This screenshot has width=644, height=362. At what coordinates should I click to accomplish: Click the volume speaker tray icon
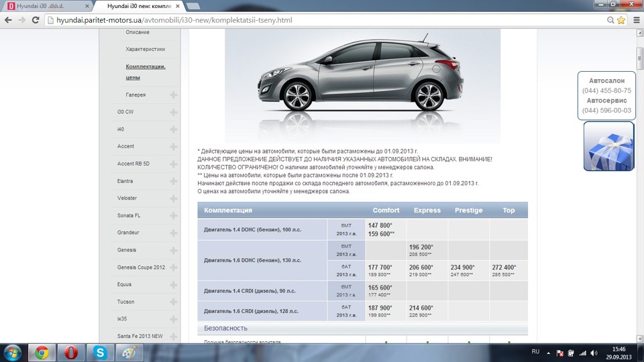(x=594, y=353)
